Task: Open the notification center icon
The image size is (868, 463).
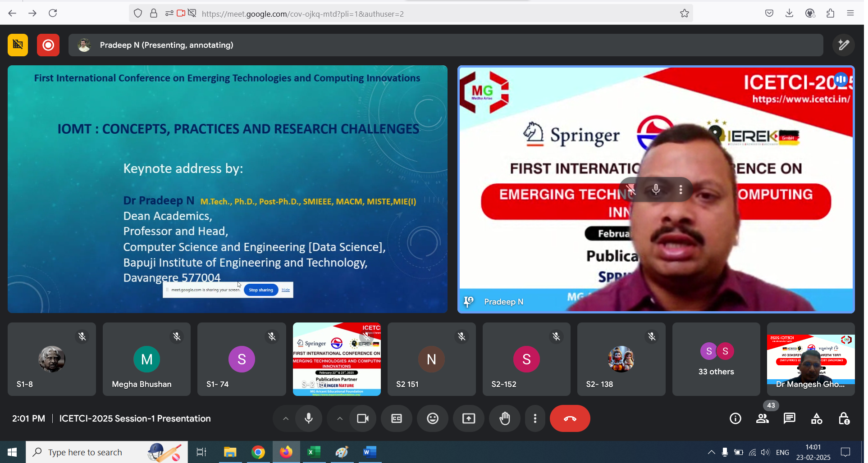Action: 845,452
